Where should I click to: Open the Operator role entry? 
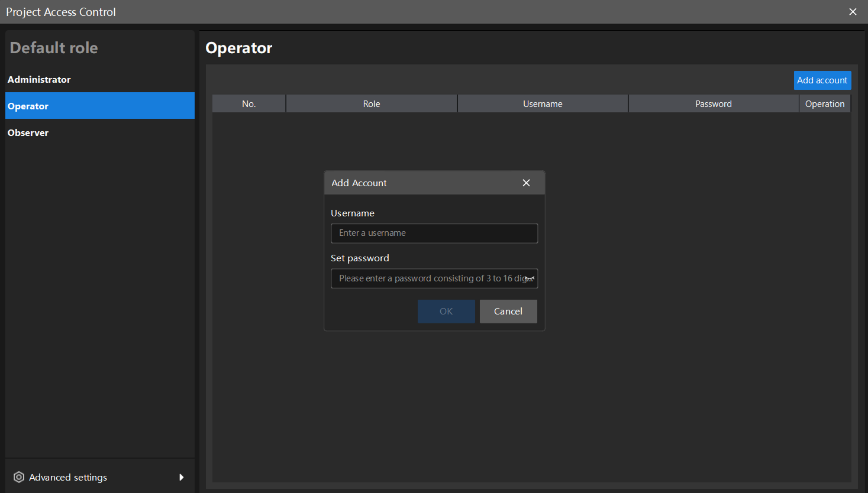(28, 105)
